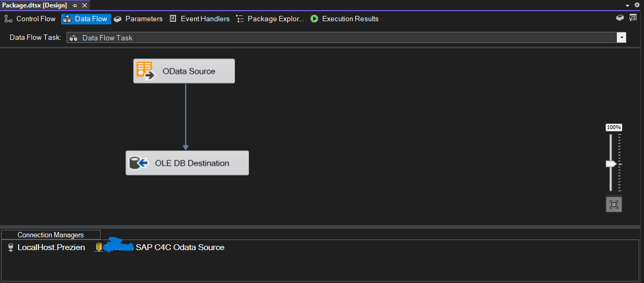Select the Data Flow tab
Viewport: 644px width, 283px height.
[86, 19]
